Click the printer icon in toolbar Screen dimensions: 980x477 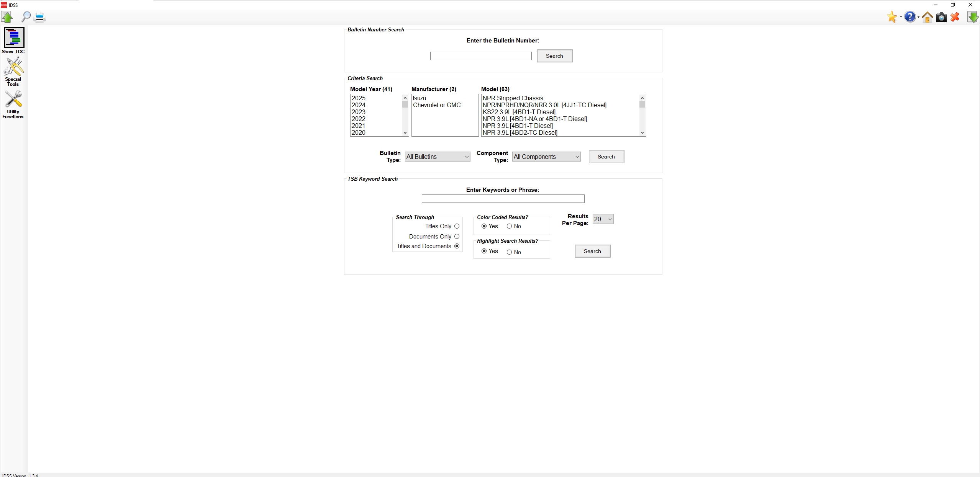(40, 17)
